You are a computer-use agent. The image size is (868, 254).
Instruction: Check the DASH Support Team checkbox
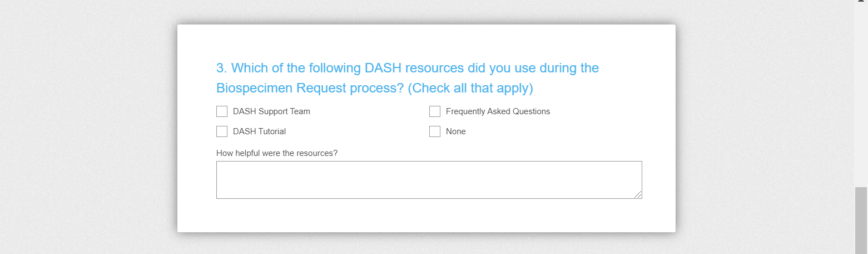222,111
